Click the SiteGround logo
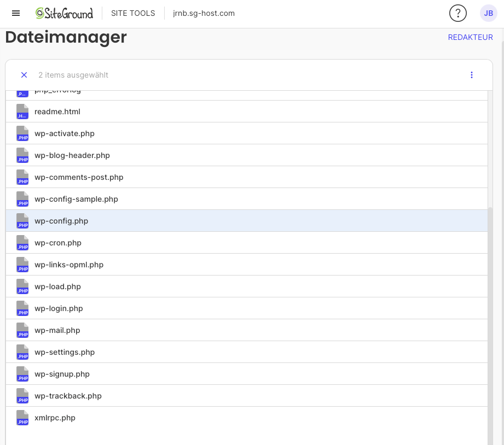This screenshot has width=504, height=445. coord(64,13)
